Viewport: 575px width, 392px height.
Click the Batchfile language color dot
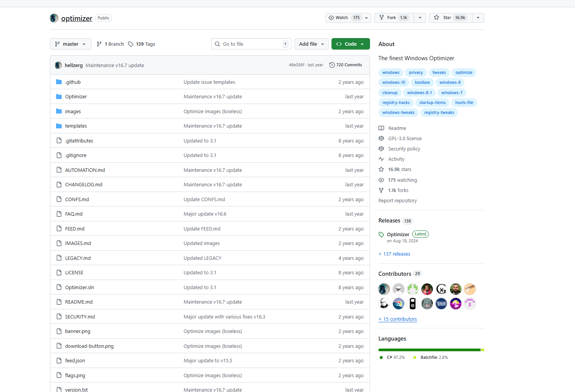point(415,358)
